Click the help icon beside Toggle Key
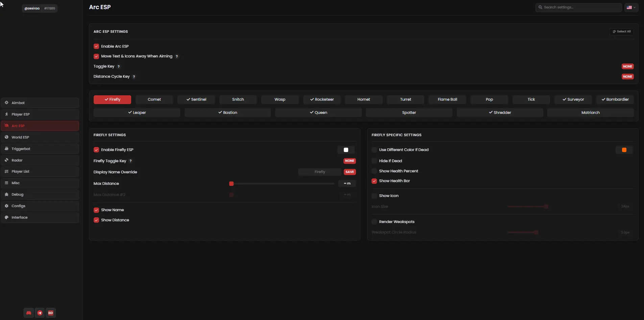This screenshot has height=320, width=644. [119, 67]
